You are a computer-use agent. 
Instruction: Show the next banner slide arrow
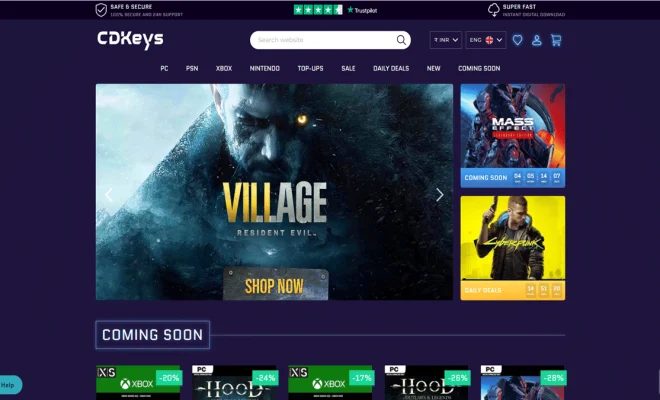click(x=440, y=195)
